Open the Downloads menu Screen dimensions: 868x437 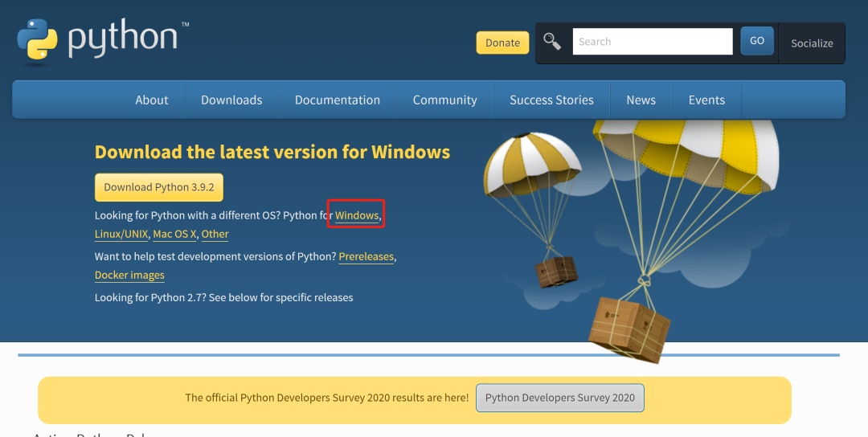tap(231, 100)
